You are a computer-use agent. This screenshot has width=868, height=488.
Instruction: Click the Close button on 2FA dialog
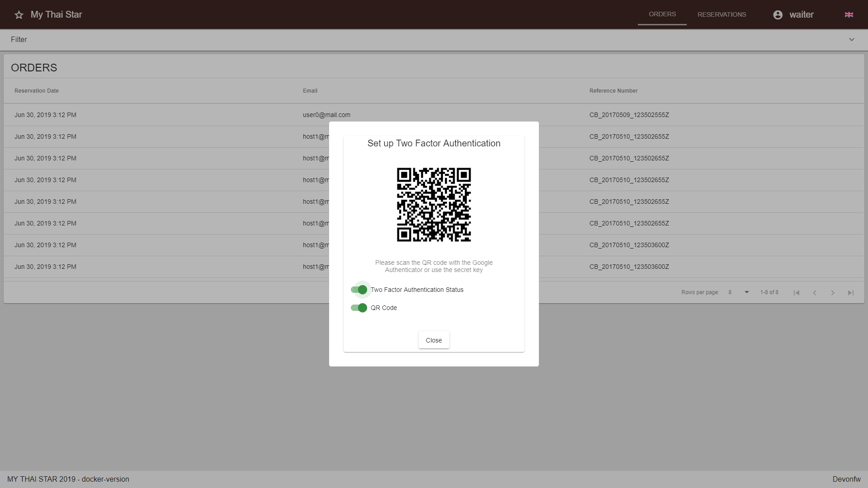click(434, 340)
